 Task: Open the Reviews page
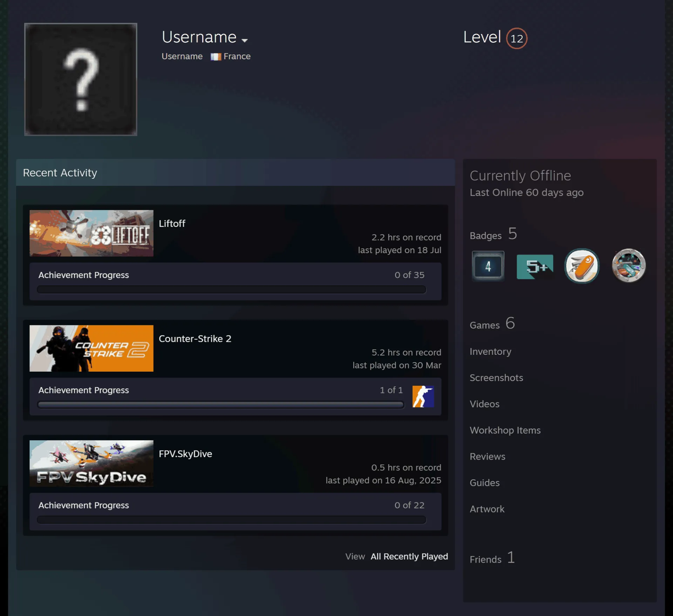488,456
